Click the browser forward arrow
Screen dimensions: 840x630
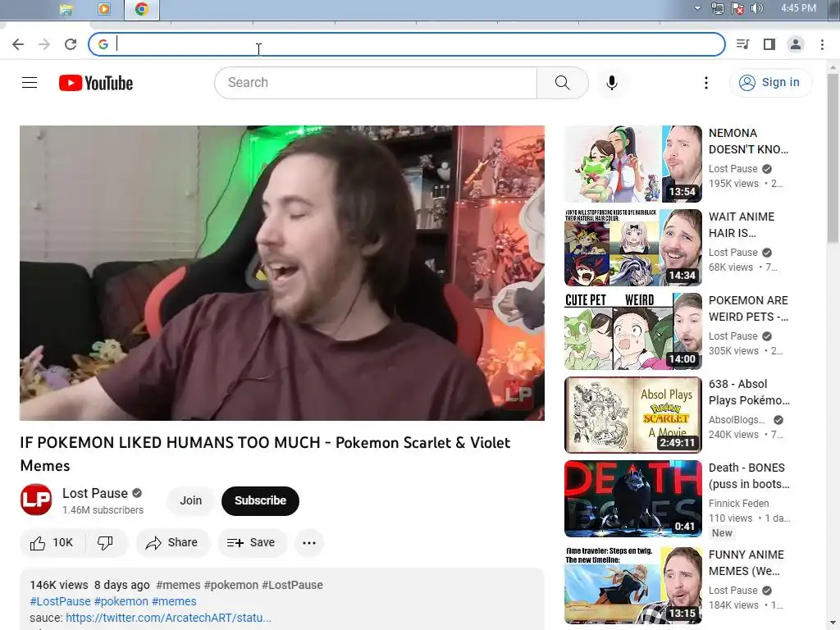[x=44, y=44]
